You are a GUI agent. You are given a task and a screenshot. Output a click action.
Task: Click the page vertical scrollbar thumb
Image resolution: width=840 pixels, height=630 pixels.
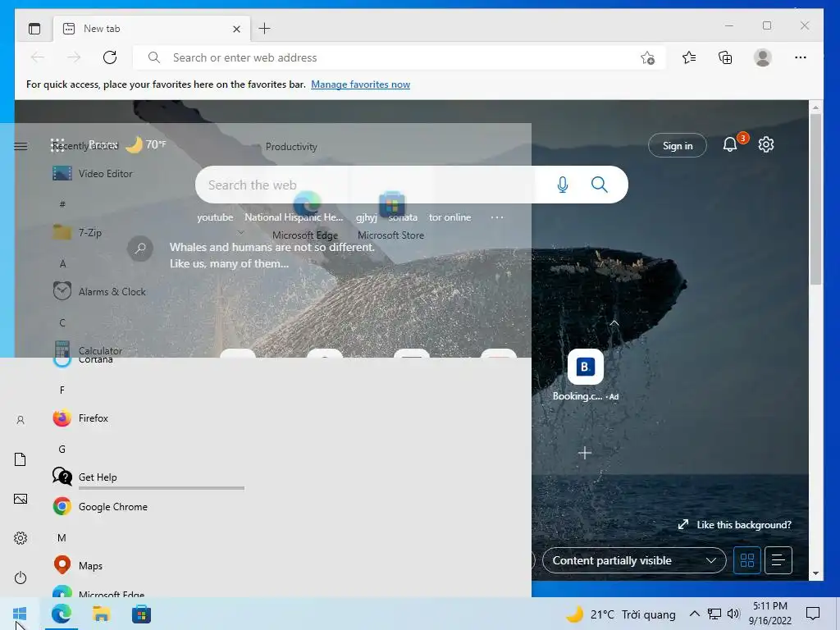pyautogui.click(x=815, y=199)
